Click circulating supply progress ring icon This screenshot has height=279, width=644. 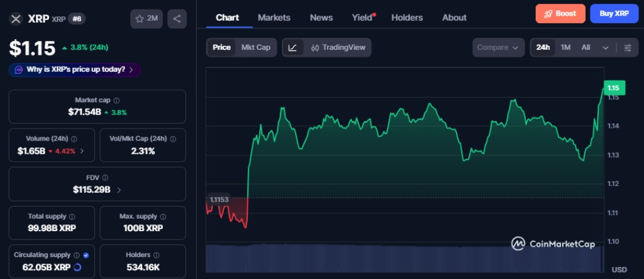click(77, 268)
